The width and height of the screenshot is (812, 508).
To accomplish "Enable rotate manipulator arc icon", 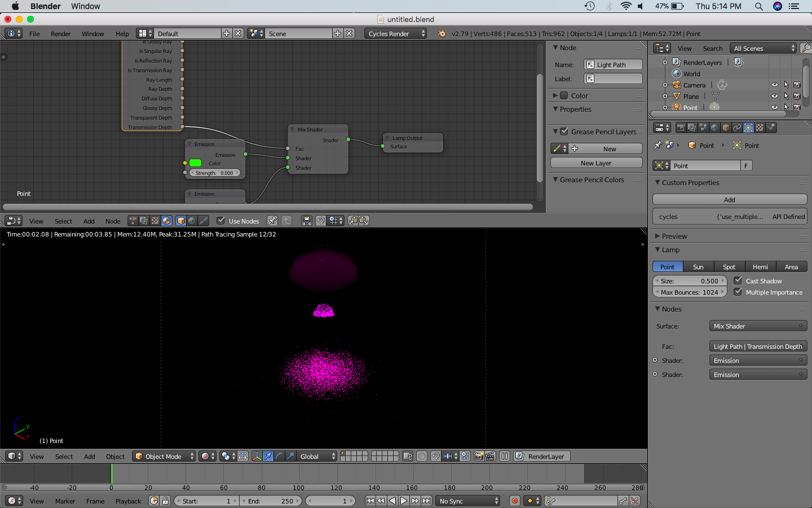I will click(279, 456).
